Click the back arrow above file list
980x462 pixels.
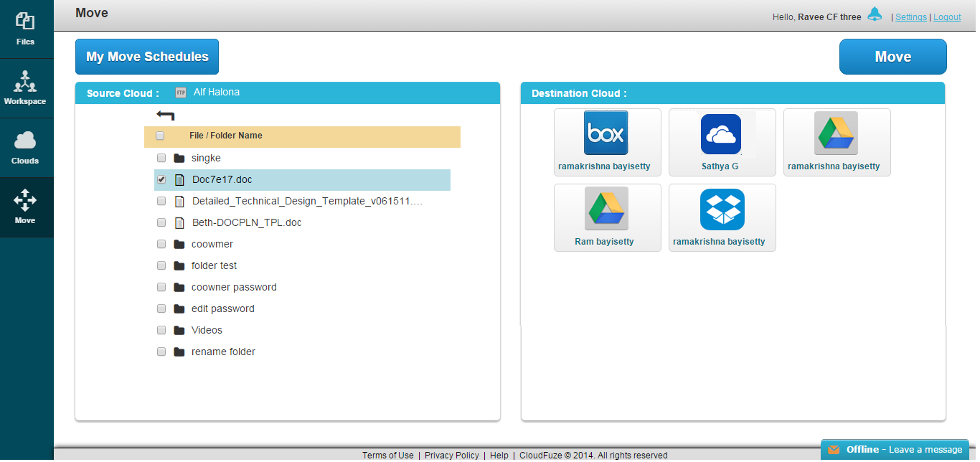pyautogui.click(x=166, y=115)
